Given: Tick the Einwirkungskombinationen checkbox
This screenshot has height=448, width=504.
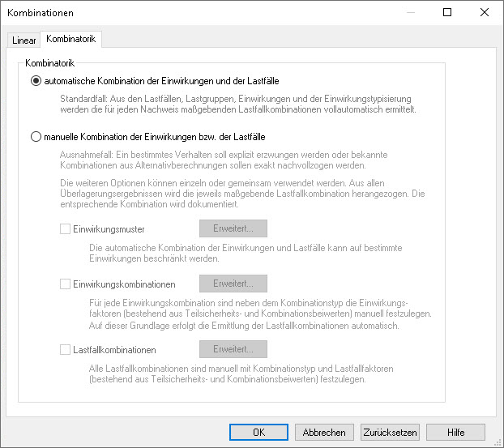Looking at the screenshot, I should click(66, 284).
